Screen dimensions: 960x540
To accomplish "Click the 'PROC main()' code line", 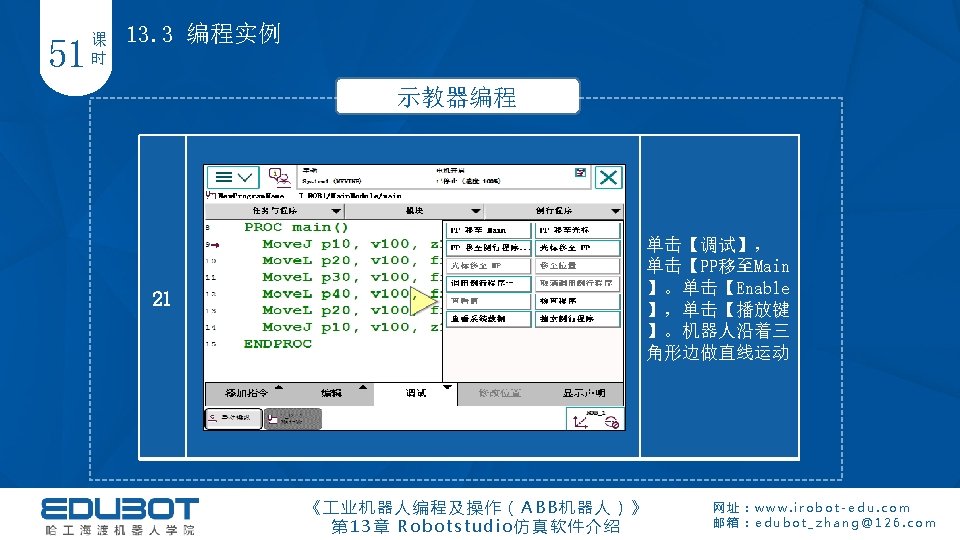I will pyautogui.click(x=296, y=227).
